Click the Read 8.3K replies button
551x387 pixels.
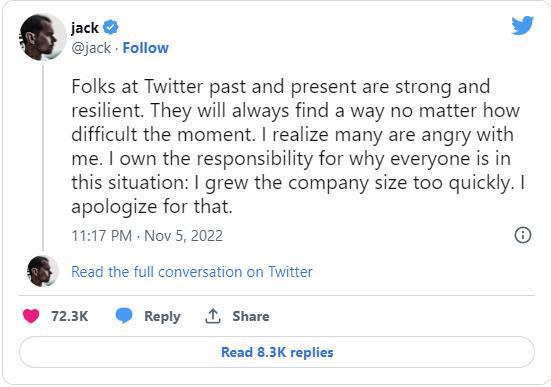(277, 352)
